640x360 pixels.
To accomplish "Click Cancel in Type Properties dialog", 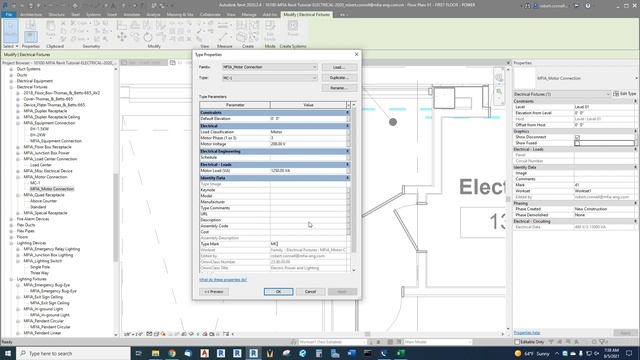I will [x=310, y=291].
